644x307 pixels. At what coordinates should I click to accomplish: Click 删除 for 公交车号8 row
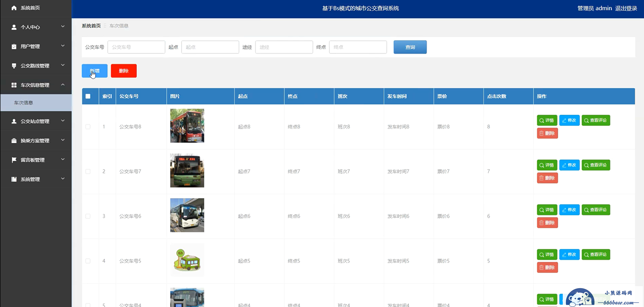point(547,133)
